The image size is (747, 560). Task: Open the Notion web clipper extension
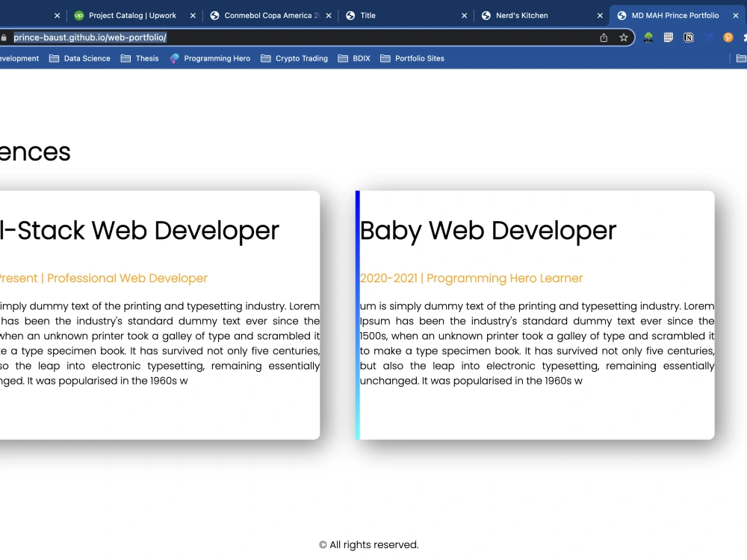coord(689,37)
